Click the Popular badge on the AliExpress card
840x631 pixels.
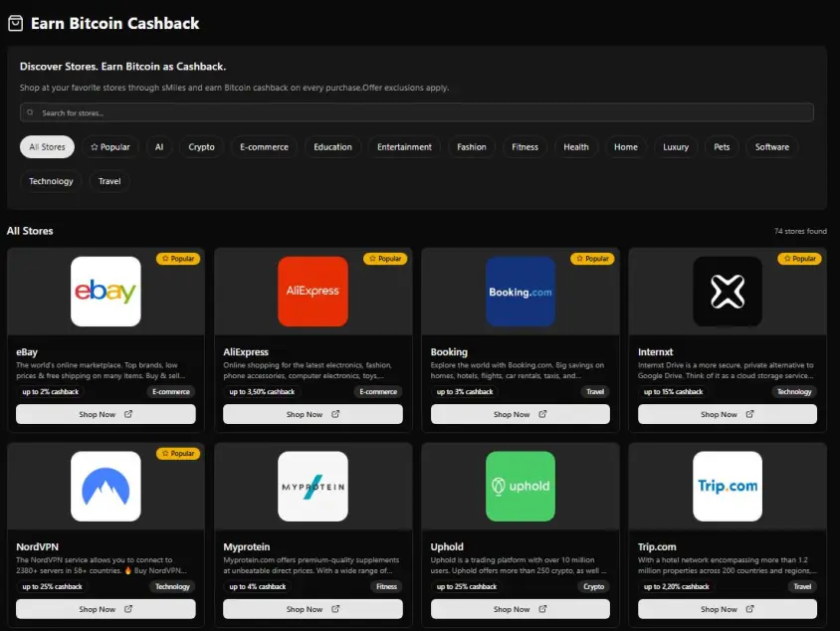pyautogui.click(x=385, y=259)
